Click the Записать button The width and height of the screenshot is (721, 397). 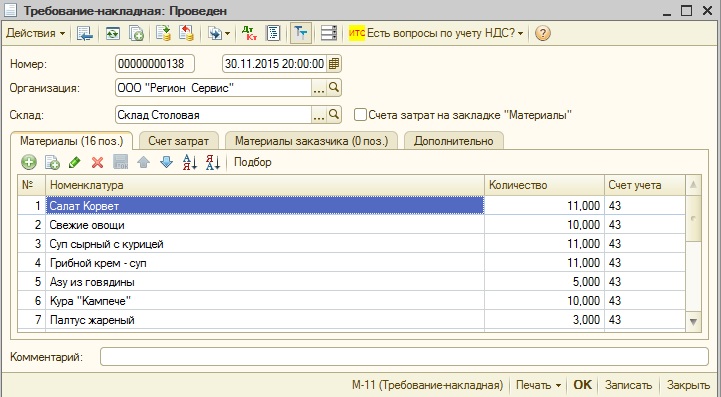point(628,385)
